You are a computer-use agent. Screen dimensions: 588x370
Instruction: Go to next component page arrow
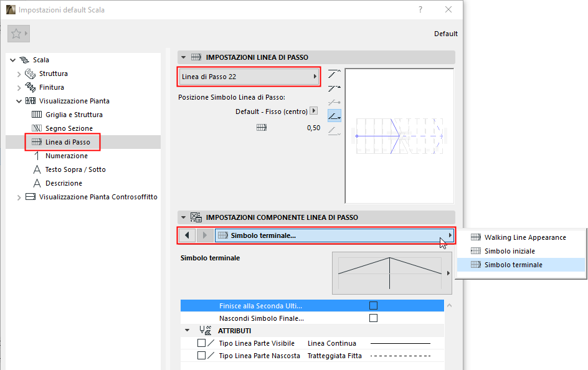pos(204,235)
